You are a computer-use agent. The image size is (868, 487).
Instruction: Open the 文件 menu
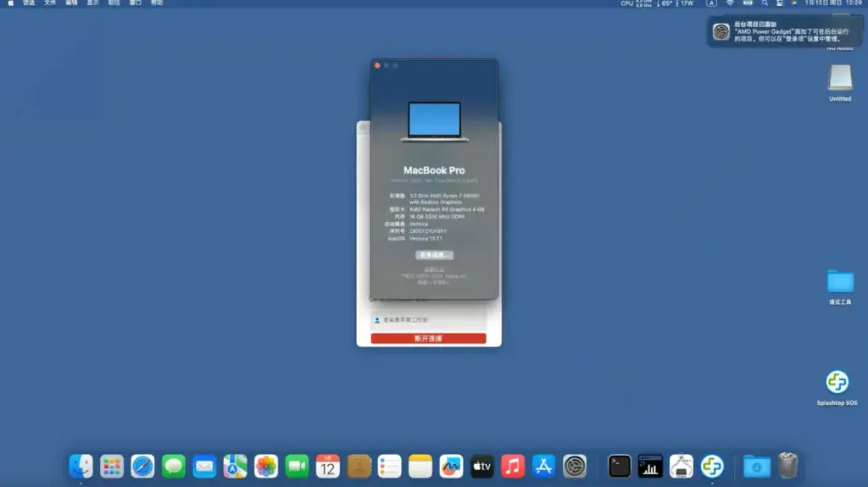pyautogui.click(x=50, y=3)
